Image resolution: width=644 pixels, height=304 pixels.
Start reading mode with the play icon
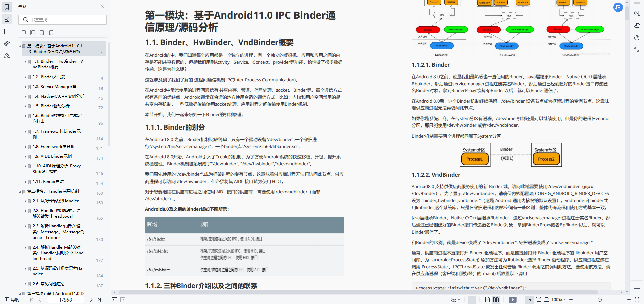[513, 300]
